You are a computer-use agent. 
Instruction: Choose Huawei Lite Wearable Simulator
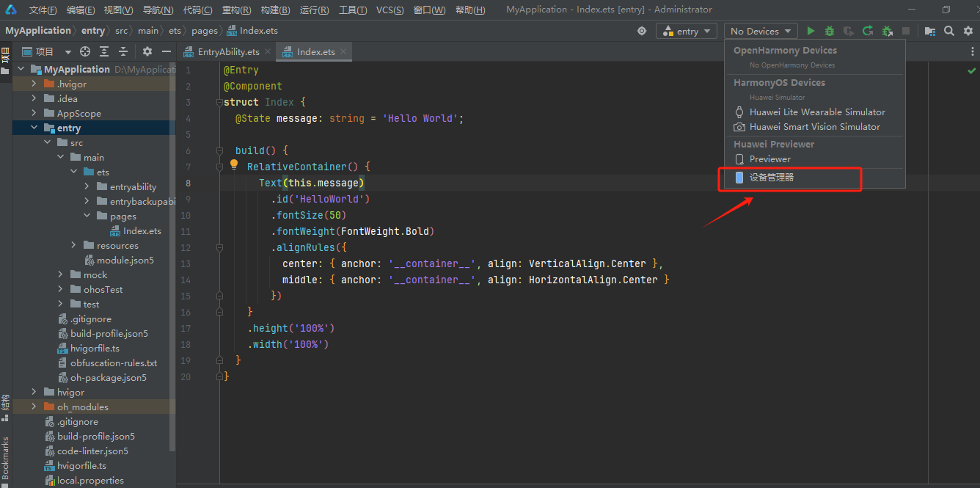pyautogui.click(x=816, y=112)
